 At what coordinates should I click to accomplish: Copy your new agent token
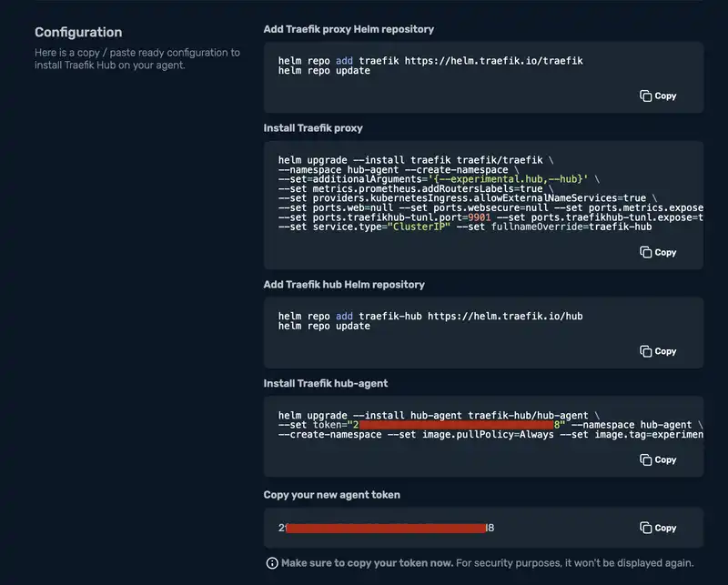pyautogui.click(x=657, y=528)
